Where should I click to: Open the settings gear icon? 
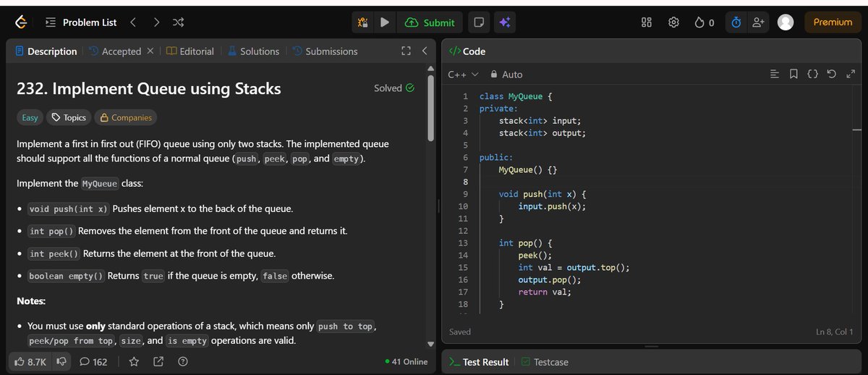[x=673, y=22]
